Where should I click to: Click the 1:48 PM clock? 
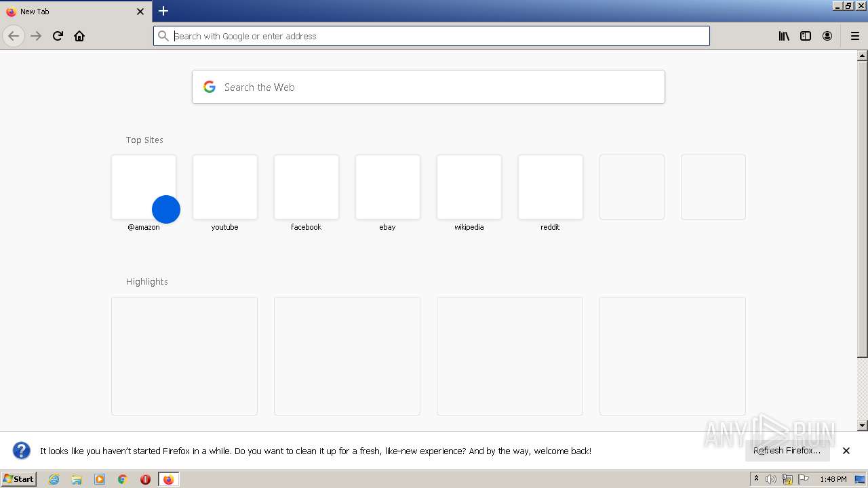point(833,479)
